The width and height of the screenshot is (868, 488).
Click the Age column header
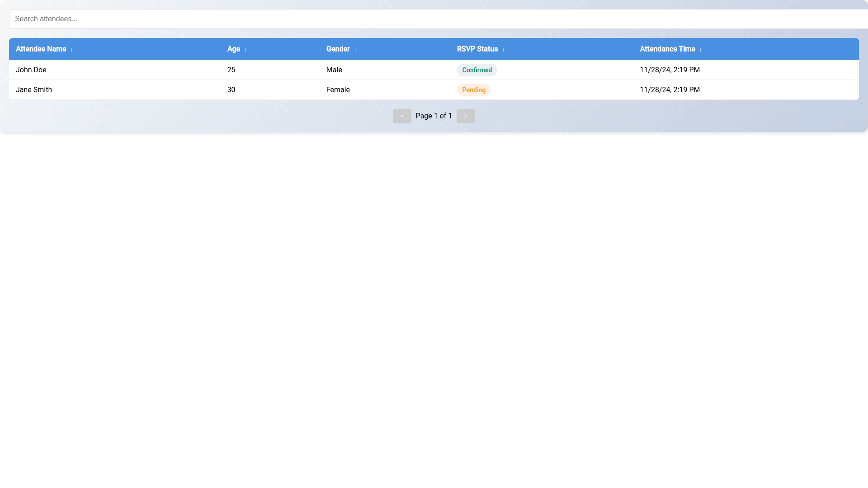[x=233, y=49]
